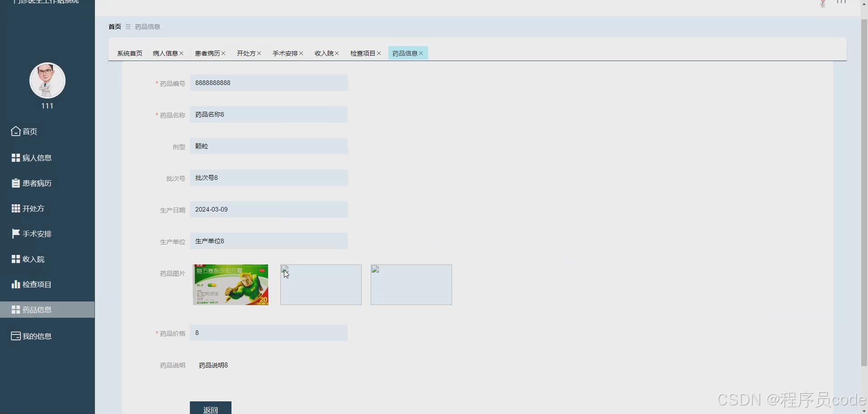
Task: Close the 收入院 tab
Action: [337, 53]
